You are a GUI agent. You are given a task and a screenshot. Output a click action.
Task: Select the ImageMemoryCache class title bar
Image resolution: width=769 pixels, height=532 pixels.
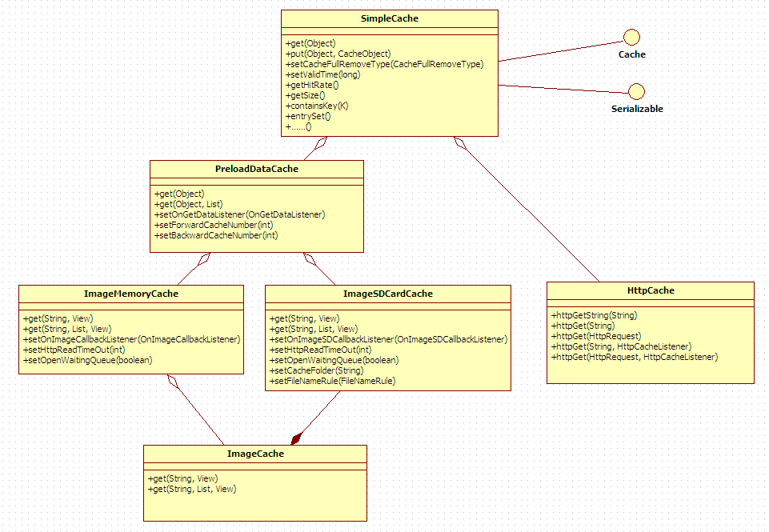(130, 294)
